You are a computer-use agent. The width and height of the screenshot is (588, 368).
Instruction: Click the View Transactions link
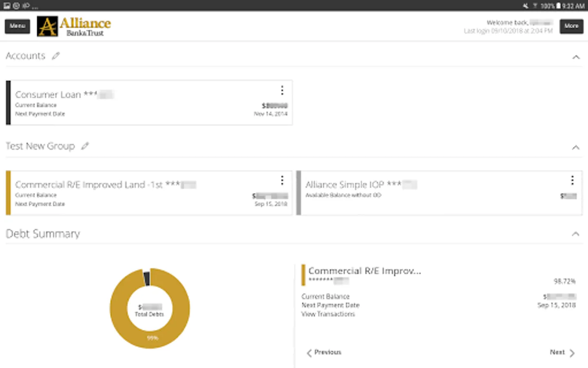(x=328, y=314)
